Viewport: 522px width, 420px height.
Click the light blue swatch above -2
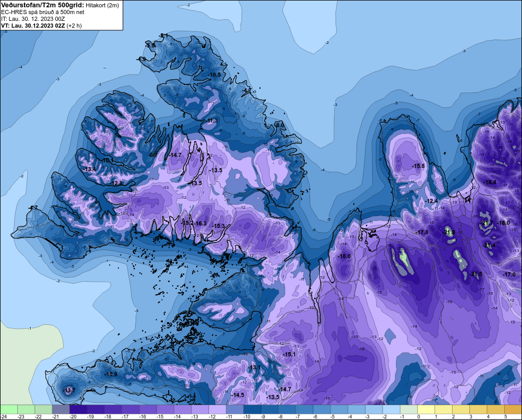[391, 409]
